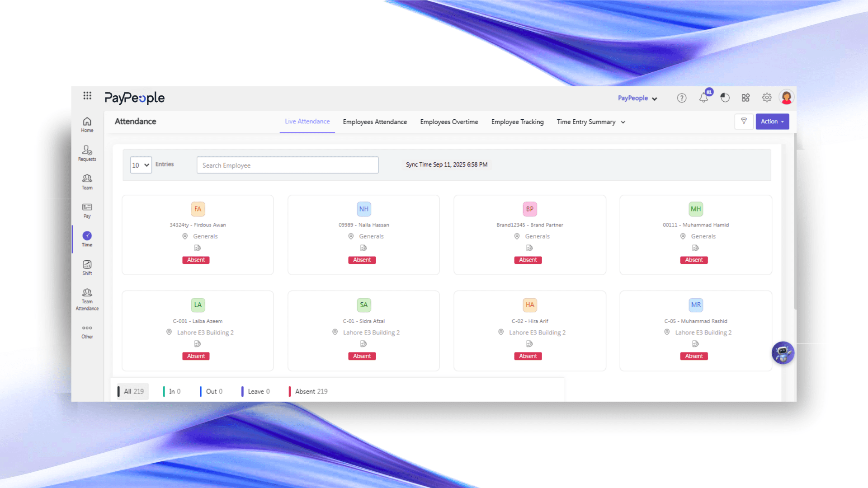The width and height of the screenshot is (868, 488).
Task: Click the vertical scrollbar on right
Action: click(x=795, y=221)
